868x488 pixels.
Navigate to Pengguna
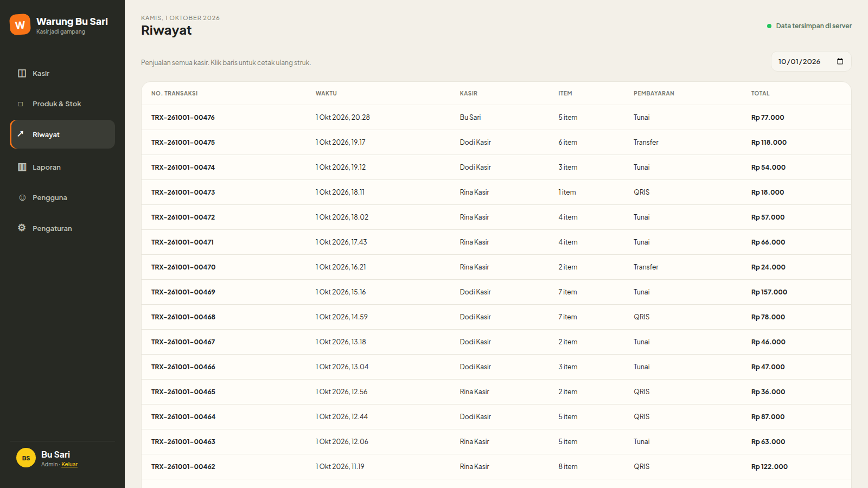click(x=62, y=197)
